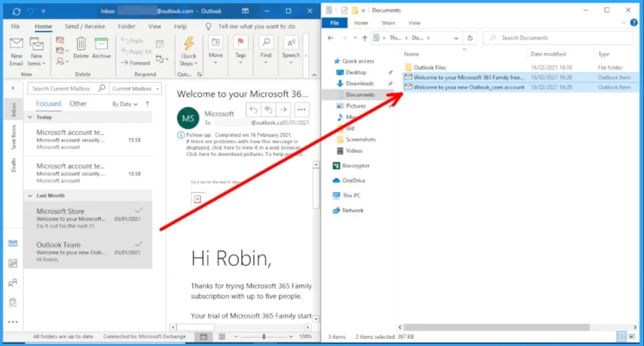Switch to Normal view icon in Outlook status bar
The width and height of the screenshot is (644, 346).
pyautogui.click(x=203, y=337)
